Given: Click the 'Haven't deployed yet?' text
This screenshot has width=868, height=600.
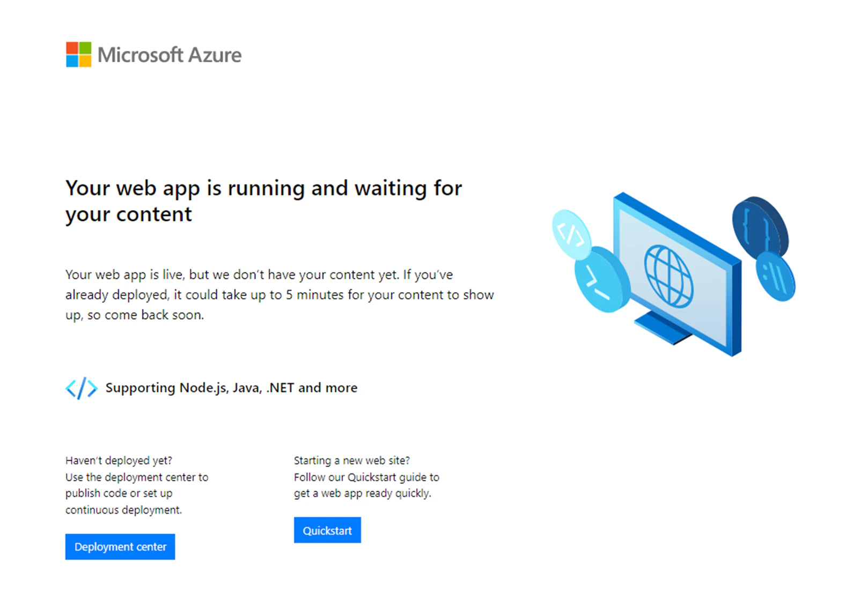Looking at the screenshot, I should click(119, 461).
